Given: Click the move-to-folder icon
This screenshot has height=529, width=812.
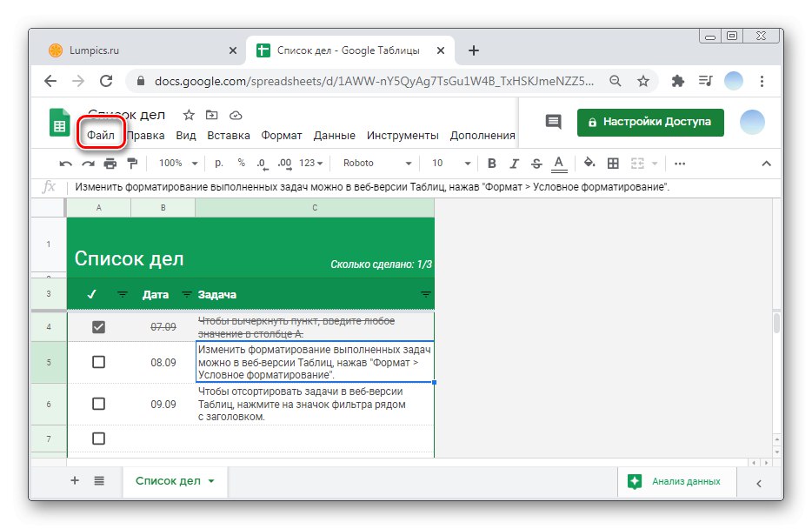Looking at the screenshot, I should [212, 115].
